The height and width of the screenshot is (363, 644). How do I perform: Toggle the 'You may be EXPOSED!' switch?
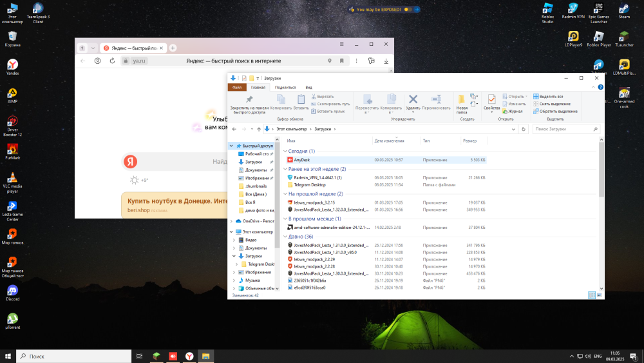pos(408,10)
